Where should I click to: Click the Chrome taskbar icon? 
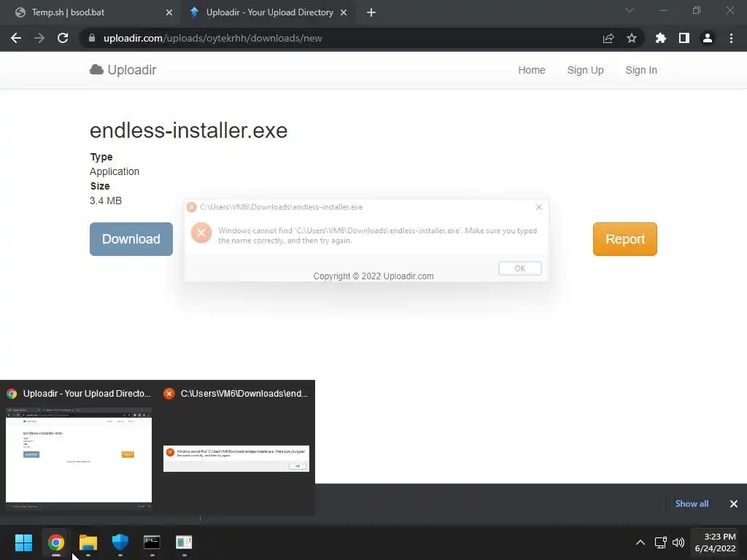point(55,542)
